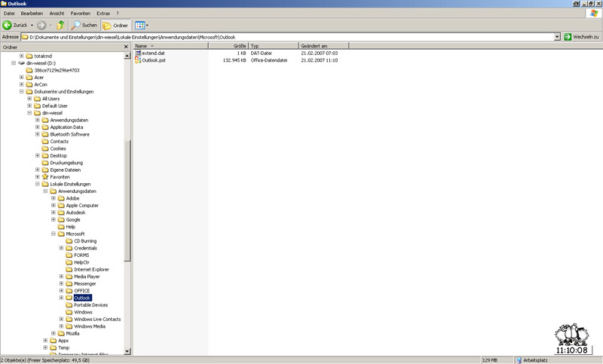Click the Wechseln zu button
Image resolution: width=603 pixels, height=364 pixels.
tap(581, 36)
